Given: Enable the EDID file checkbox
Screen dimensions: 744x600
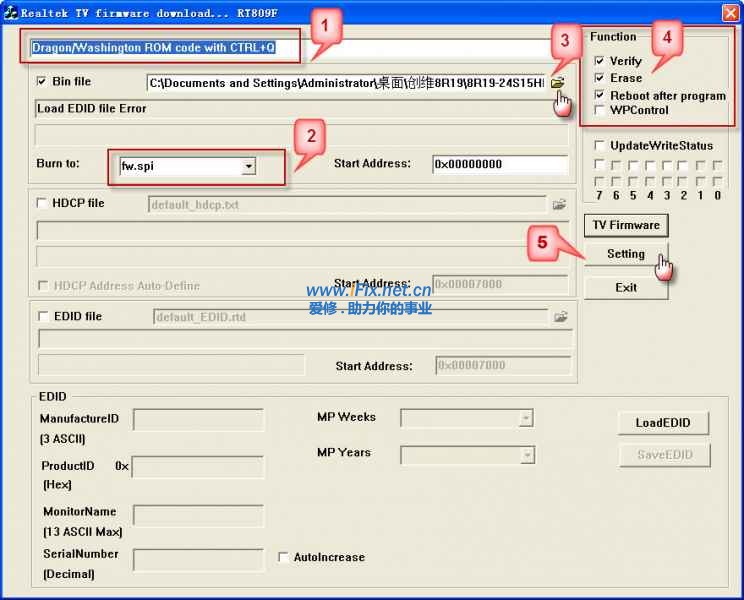Looking at the screenshot, I should (44, 316).
